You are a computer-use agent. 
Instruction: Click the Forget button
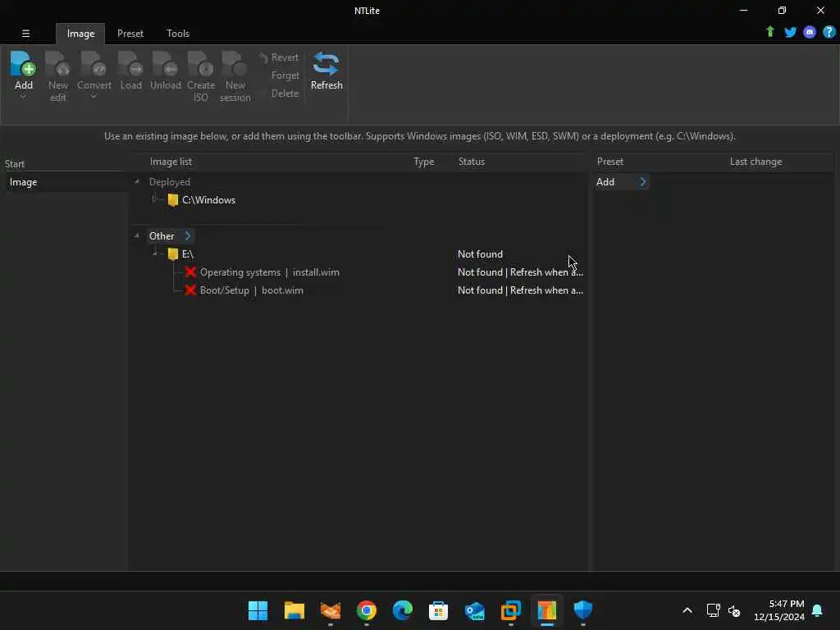[x=285, y=75]
